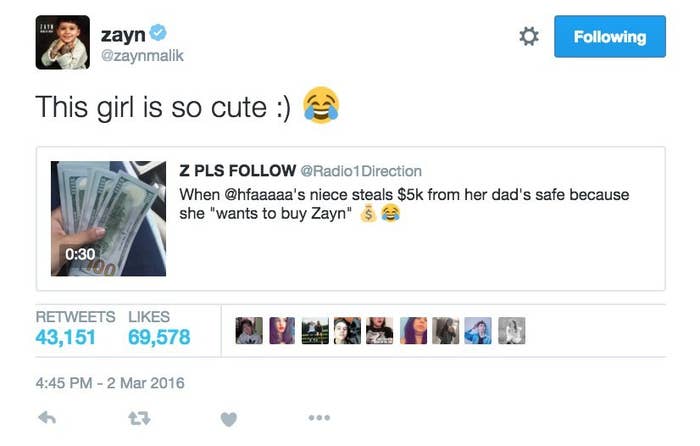700x446 pixels.
Task: Click the last grayscale liker avatar
Action: 512,330
